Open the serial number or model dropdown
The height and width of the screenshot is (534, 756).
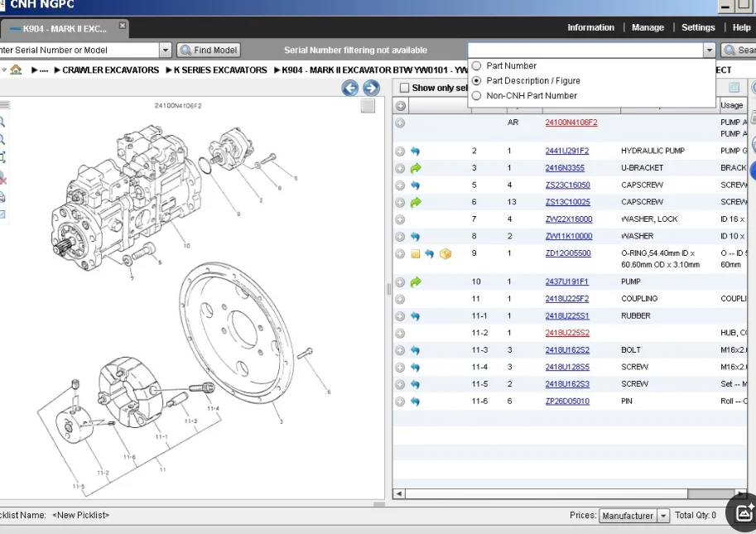165,51
